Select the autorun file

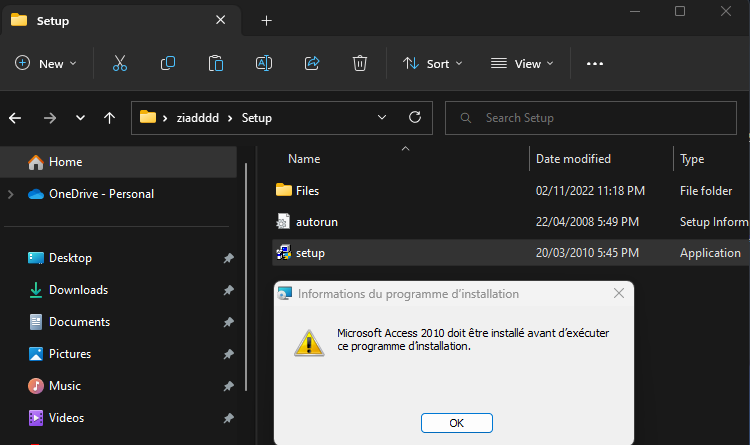[511, 222]
